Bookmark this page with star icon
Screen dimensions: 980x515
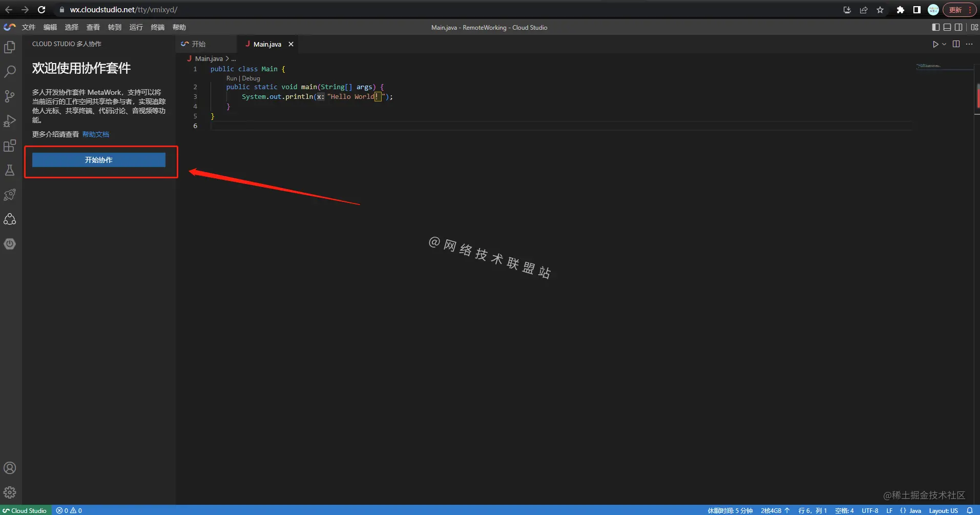pos(880,10)
